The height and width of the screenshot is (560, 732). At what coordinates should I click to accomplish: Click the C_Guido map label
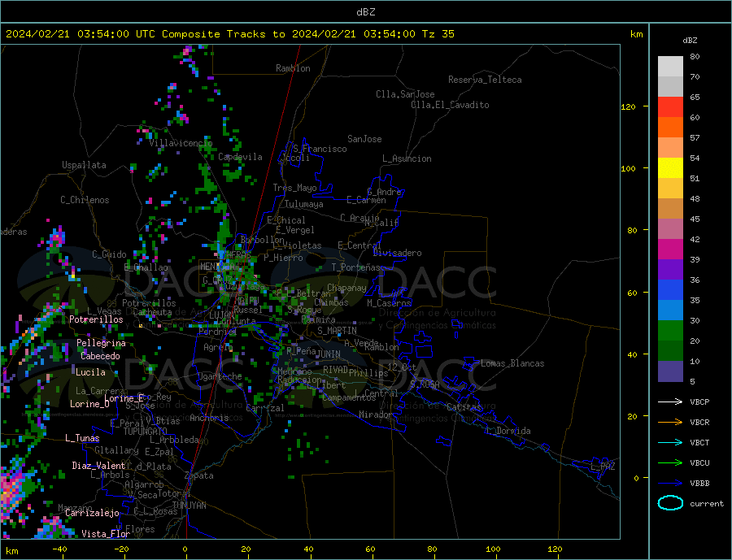click(109, 254)
